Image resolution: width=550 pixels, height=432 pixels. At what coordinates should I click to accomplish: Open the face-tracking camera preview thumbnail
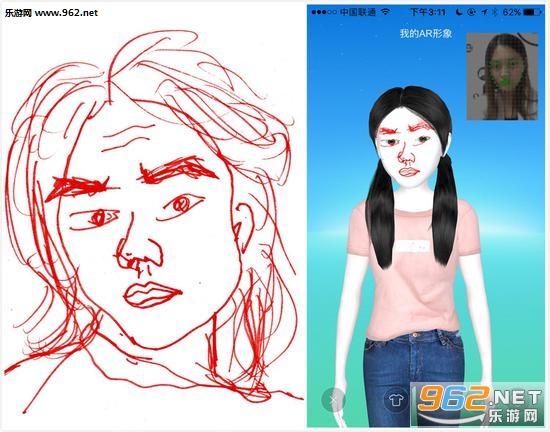(x=502, y=76)
